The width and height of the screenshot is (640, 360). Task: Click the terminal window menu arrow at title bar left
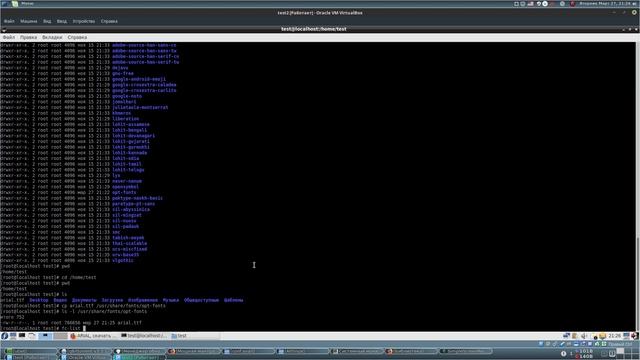(4, 30)
